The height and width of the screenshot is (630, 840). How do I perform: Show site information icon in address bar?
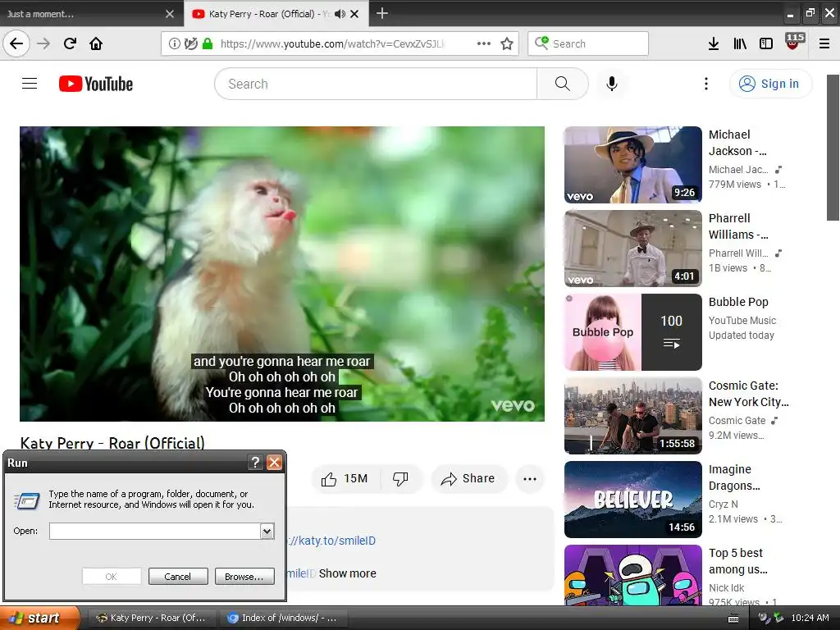click(x=174, y=43)
